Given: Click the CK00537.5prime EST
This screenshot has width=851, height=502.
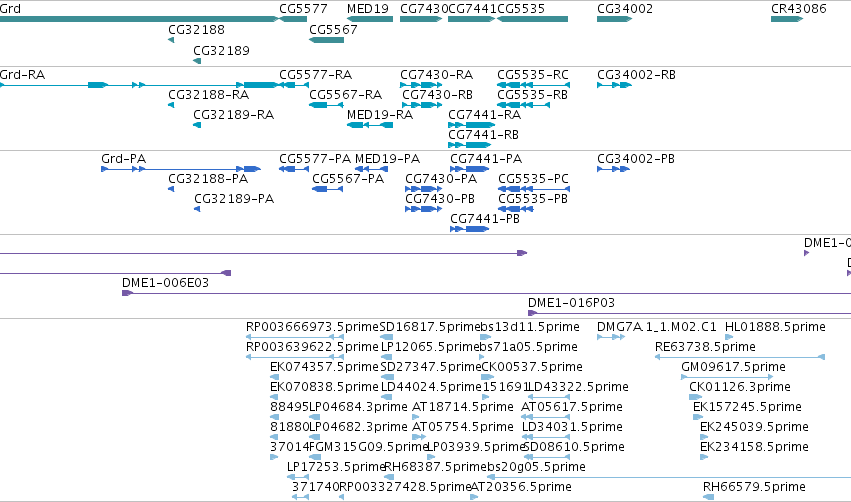Looking at the screenshot, I should pyautogui.click(x=487, y=377).
